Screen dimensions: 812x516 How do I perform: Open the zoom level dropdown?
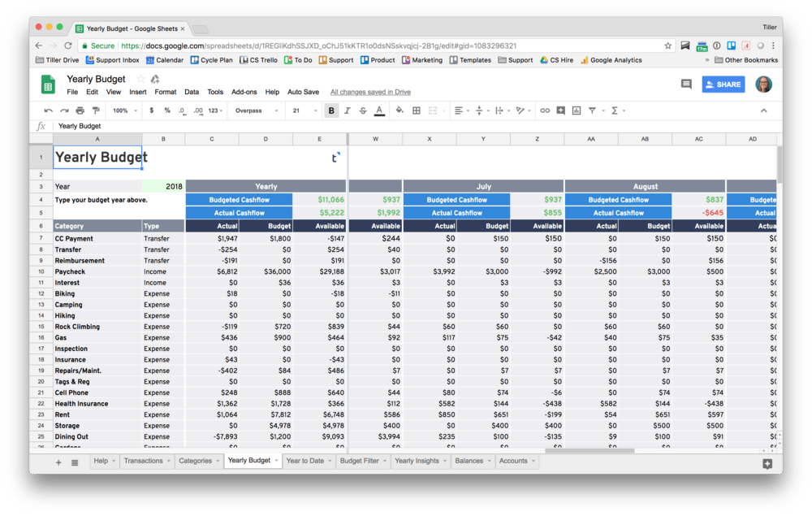click(x=125, y=111)
